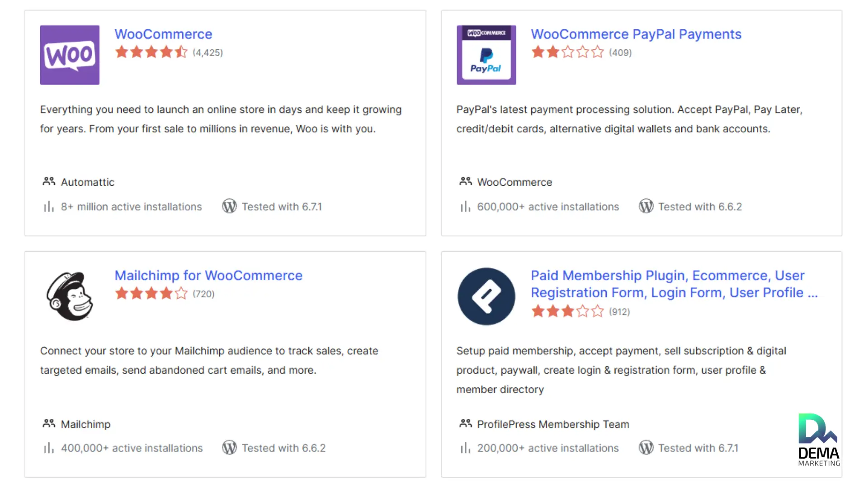This screenshot has height=488, width=868.
Task: Click the four-star rating of Mailchimp for WooCommerce
Action: (151, 293)
